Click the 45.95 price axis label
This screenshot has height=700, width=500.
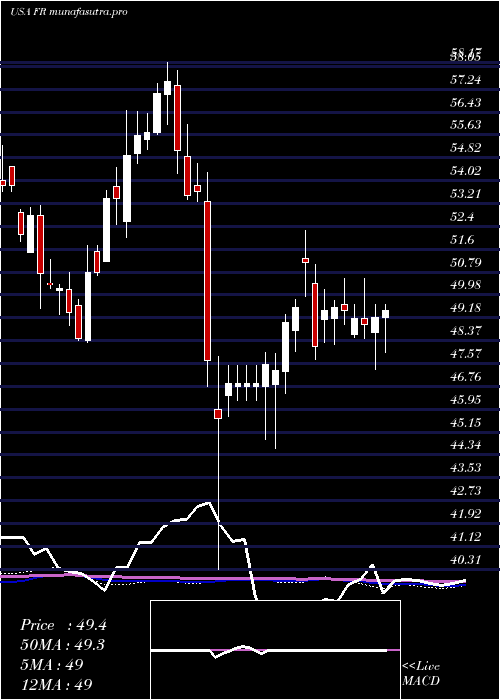click(x=466, y=399)
